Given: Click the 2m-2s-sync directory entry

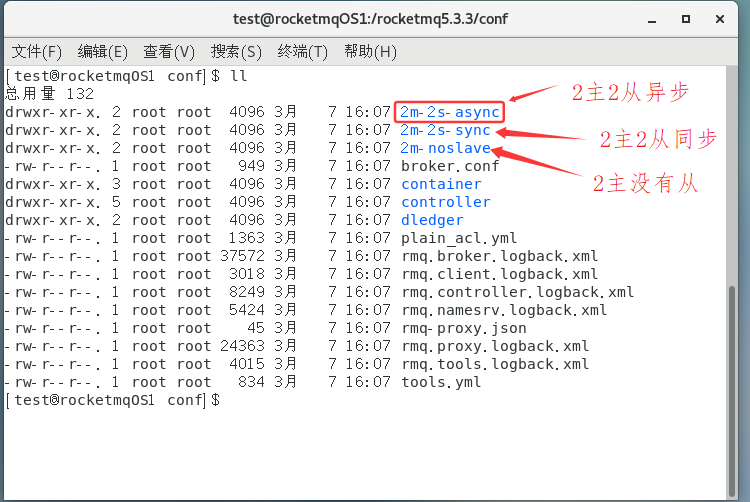Looking at the screenshot, I should [445, 130].
